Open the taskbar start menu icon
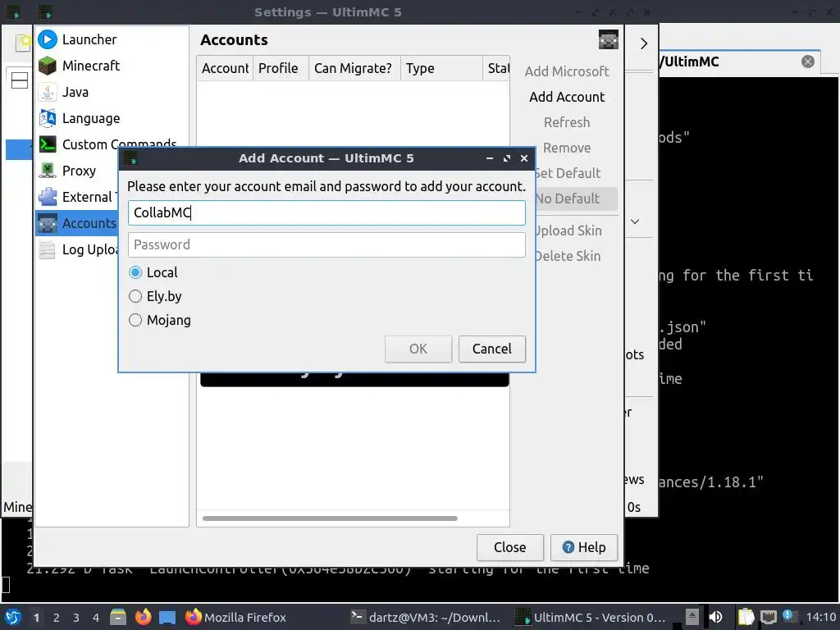The image size is (840, 630). (13, 617)
